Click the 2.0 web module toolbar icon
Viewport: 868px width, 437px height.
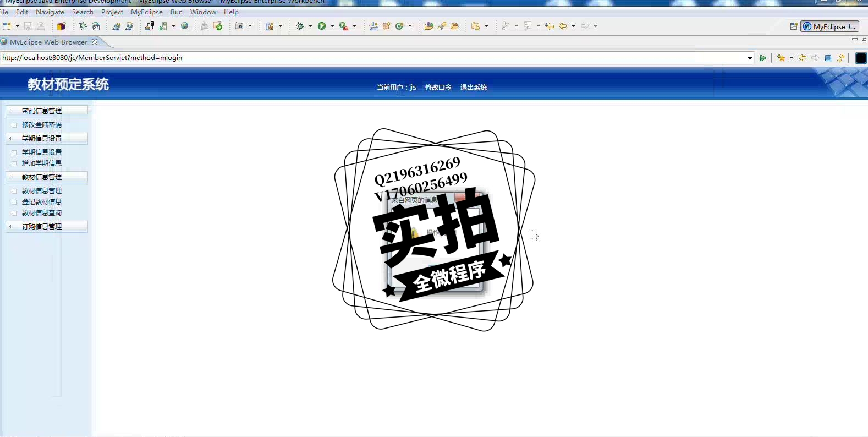tap(96, 26)
